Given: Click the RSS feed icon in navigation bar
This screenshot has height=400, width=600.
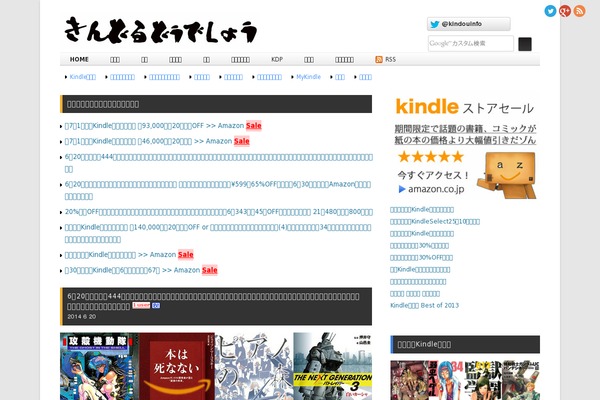Looking at the screenshot, I should click(x=379, y=59).
